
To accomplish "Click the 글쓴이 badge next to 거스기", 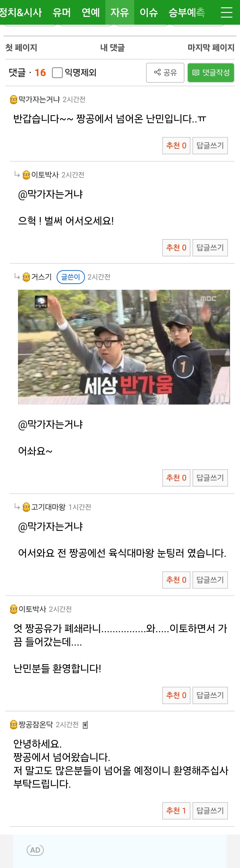I will click(71, 277).
